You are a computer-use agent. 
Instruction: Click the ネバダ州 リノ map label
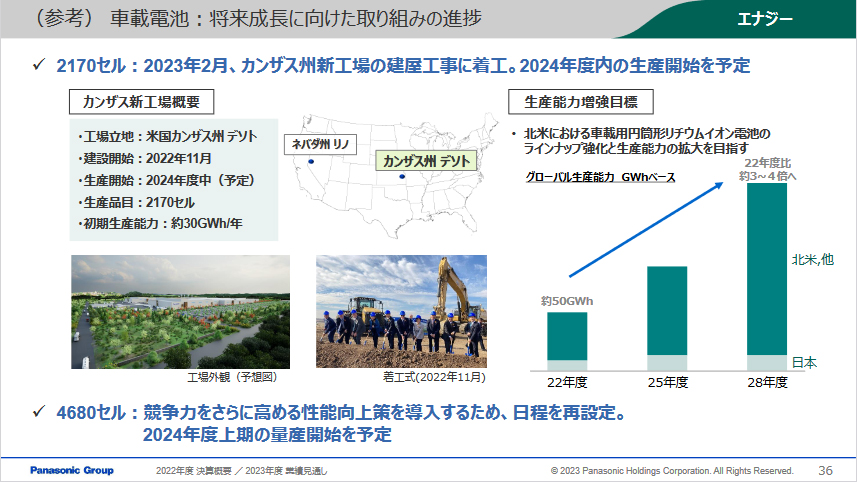pos(320,144)
